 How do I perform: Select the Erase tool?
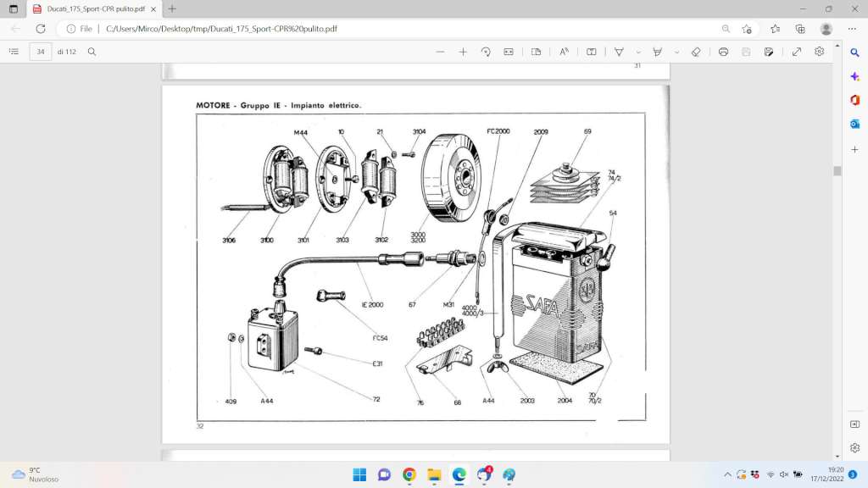(x=696, y=52)
